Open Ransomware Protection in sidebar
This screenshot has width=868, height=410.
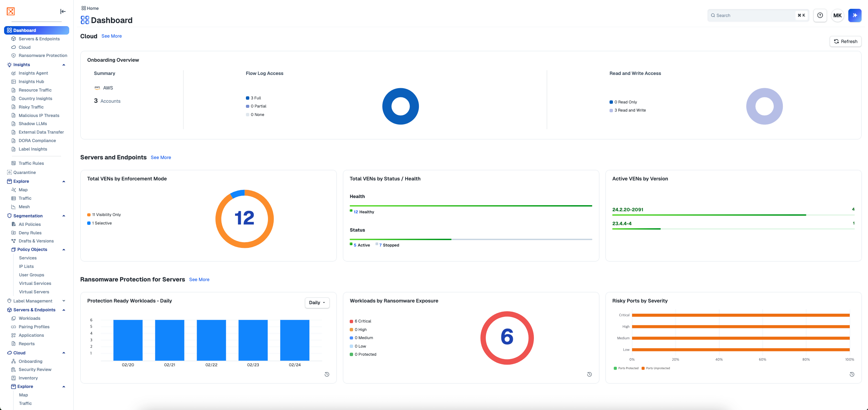point(43,56)
